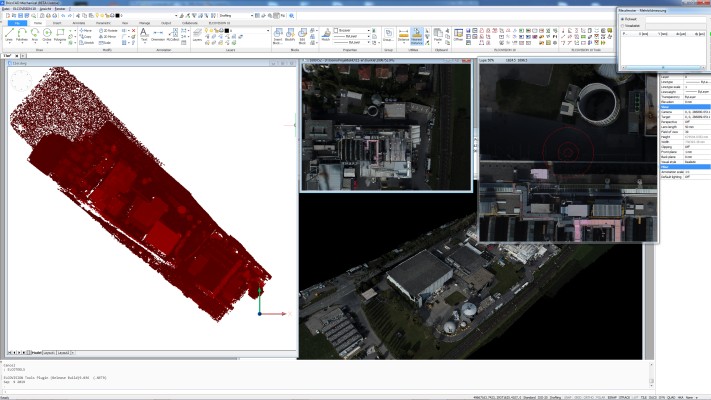Choose the Move tool in Modify
This screenshot has width=711, height=400.
[x=86, y=30]
